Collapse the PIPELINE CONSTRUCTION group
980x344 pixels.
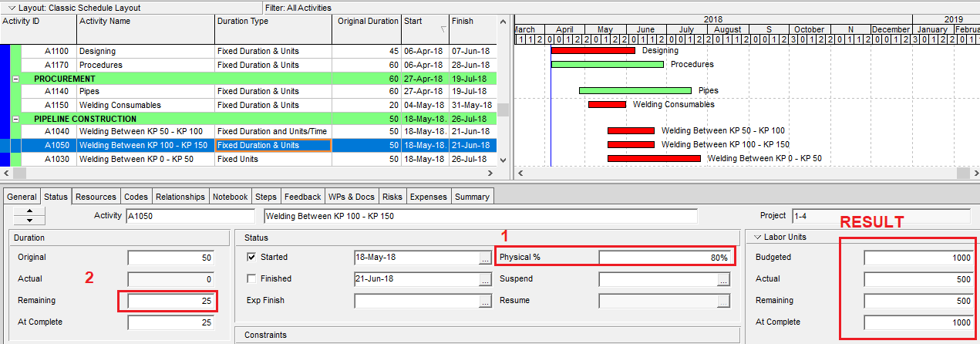(16, 119)
